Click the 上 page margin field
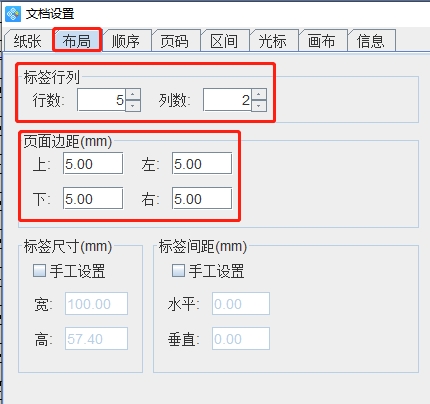The width and height of the screenshot is (430, 404). 93,163
